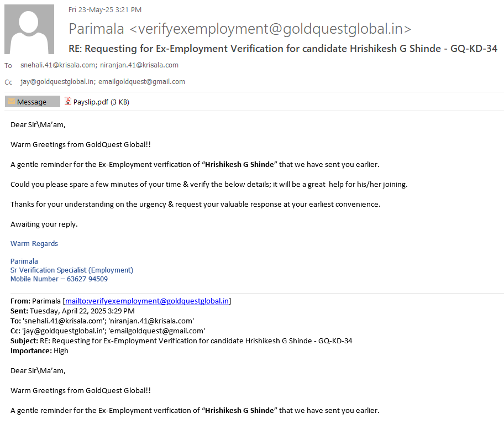Screen dimensions: 504x424
Task: Click the Sr Verification Specialist title line
Action: point(72,270)
